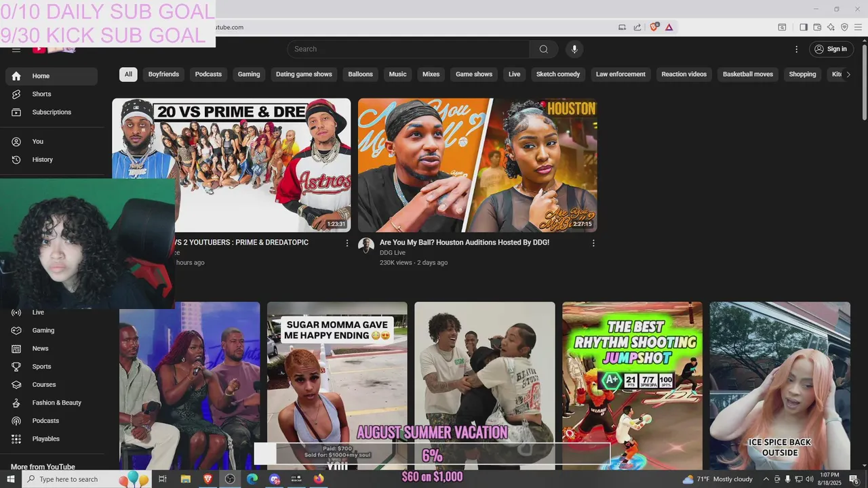Open the Leo AI sparkle icon
Image resolution: width=868 pixels, height=488 pixels.
pyautogui.click(x=831, y=27)
